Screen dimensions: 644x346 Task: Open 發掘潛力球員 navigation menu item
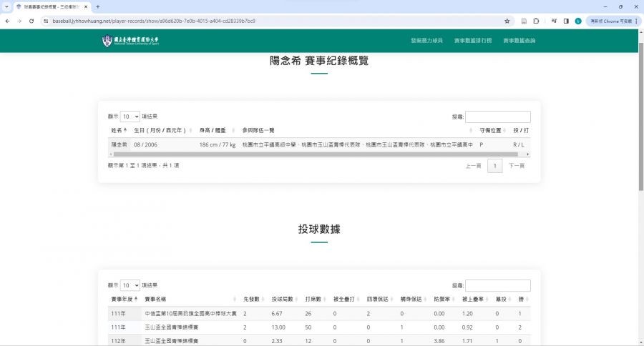(x=426, y=41)
